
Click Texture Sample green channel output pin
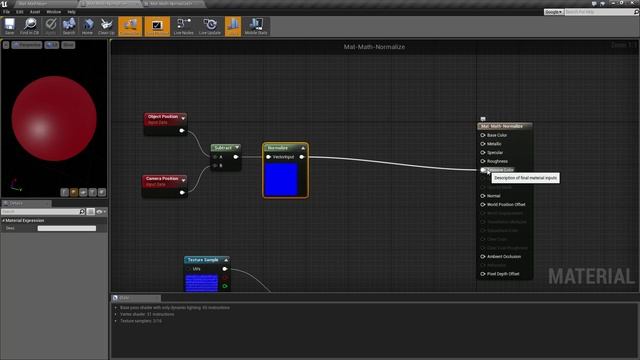click(225, 286)
